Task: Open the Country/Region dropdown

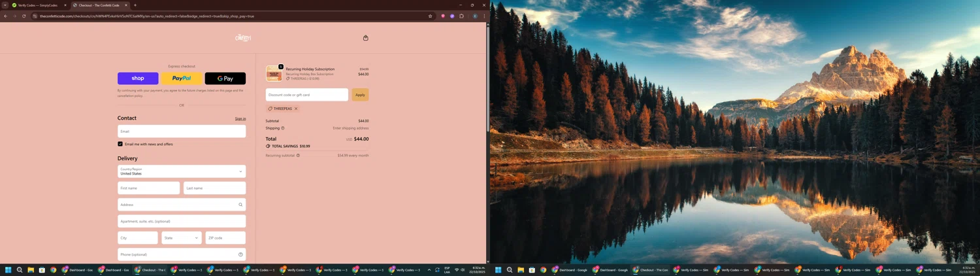Action: point(182,171)
